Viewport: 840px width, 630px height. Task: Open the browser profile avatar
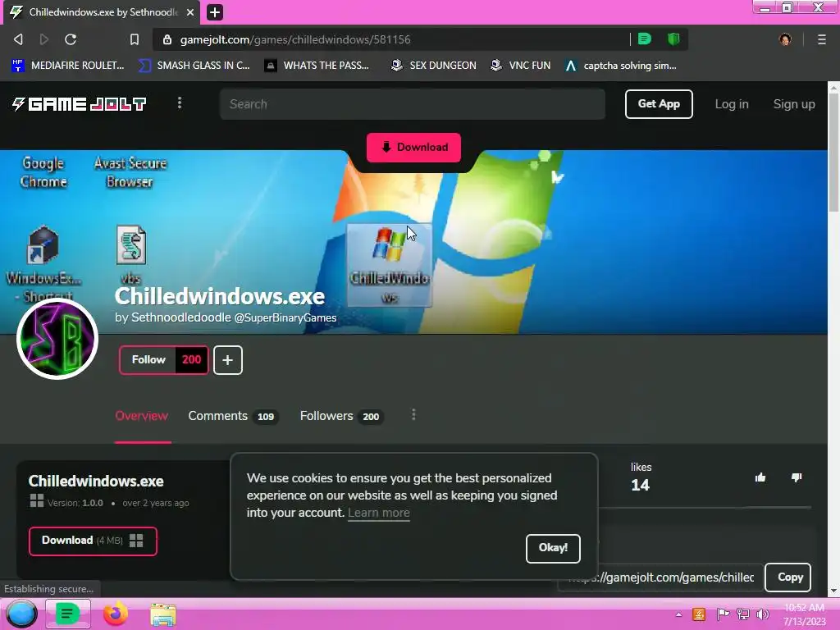[785, 39]
